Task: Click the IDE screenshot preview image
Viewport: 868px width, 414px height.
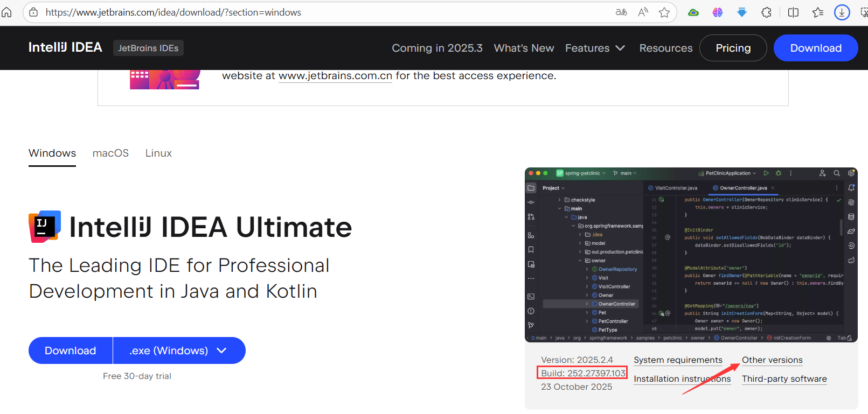Action: (691, 255)
